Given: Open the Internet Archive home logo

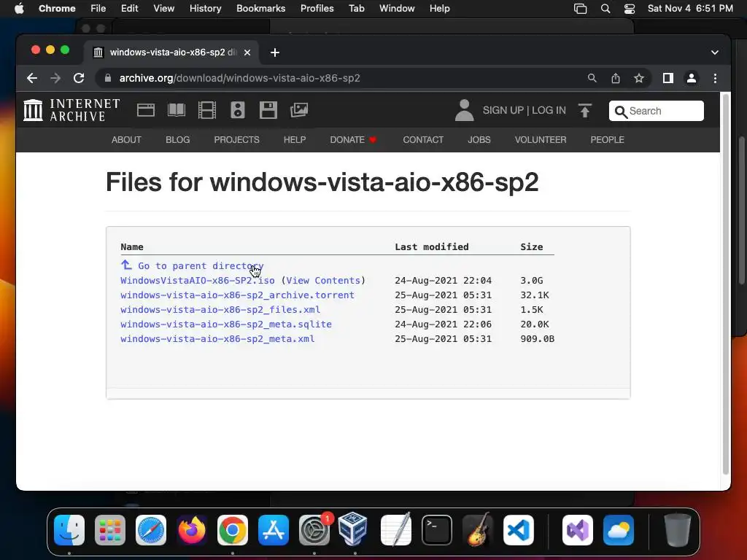Looking at the screenshot, I should pyautogui.click(x=71, y=110).
